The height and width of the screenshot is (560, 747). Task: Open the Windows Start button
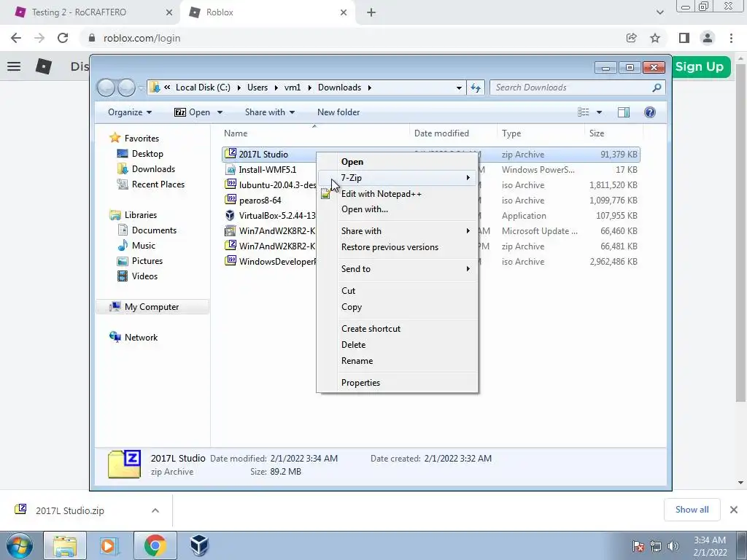click(x=19, y=545)
